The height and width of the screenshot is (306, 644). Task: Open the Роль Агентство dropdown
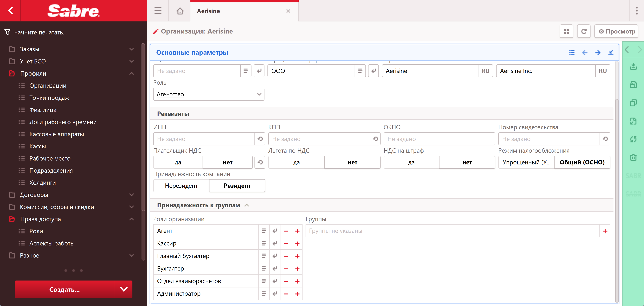[x=259, y=94]
